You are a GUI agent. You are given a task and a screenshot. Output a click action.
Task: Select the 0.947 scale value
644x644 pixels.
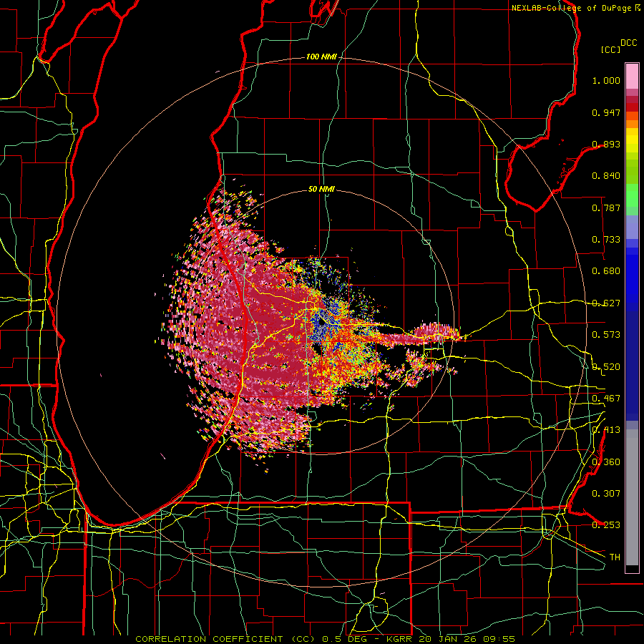606,112
